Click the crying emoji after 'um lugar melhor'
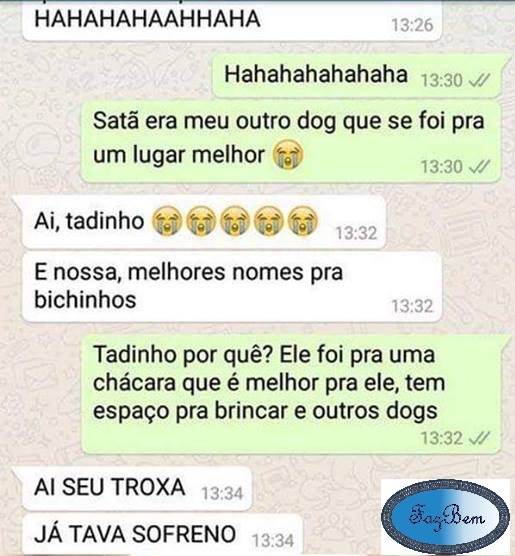The width and height of the screenshot is (515, 556). pos(288,155)
